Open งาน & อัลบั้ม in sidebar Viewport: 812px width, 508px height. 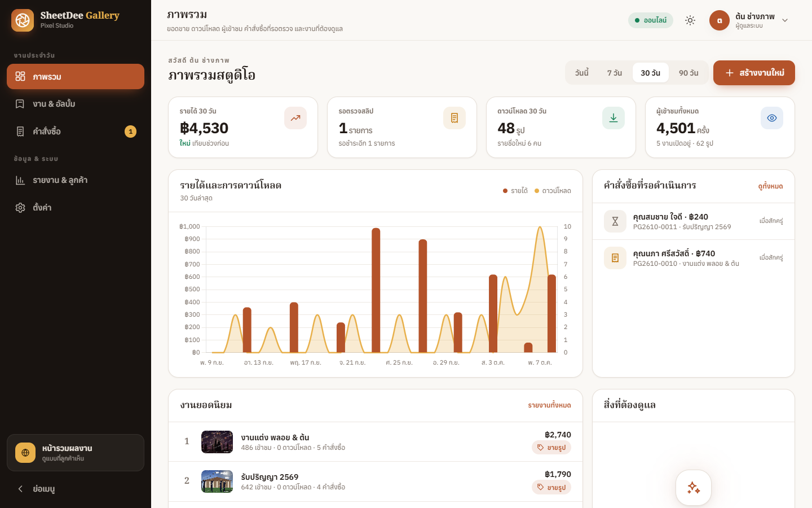[76, 104]
